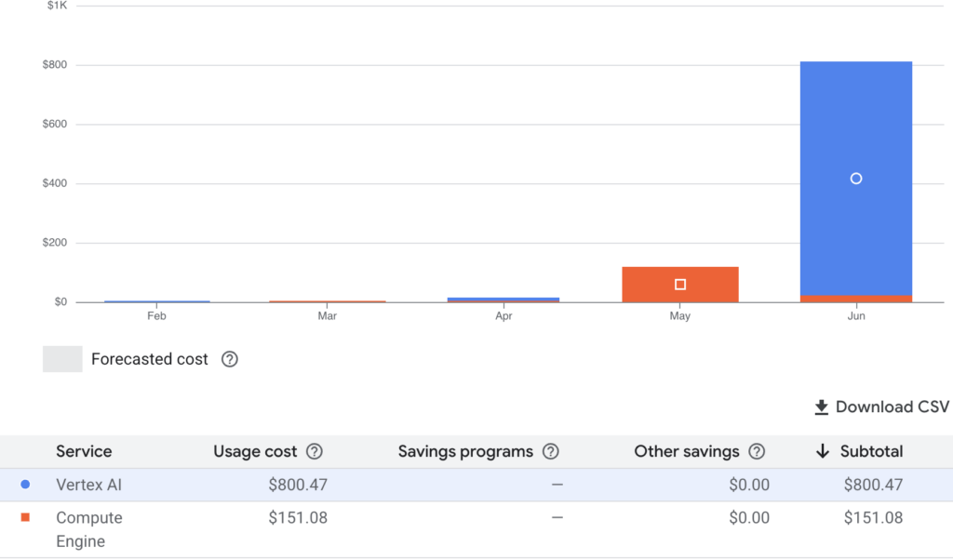Click the Other savings column header text
Viewport: 953px width, 560px height.
click(x=686, y=451)
